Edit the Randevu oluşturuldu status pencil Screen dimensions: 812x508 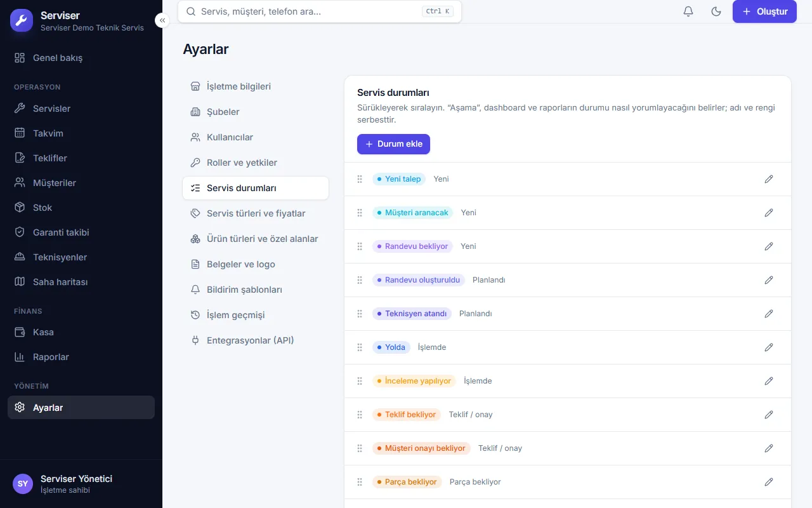pos(769,280)
